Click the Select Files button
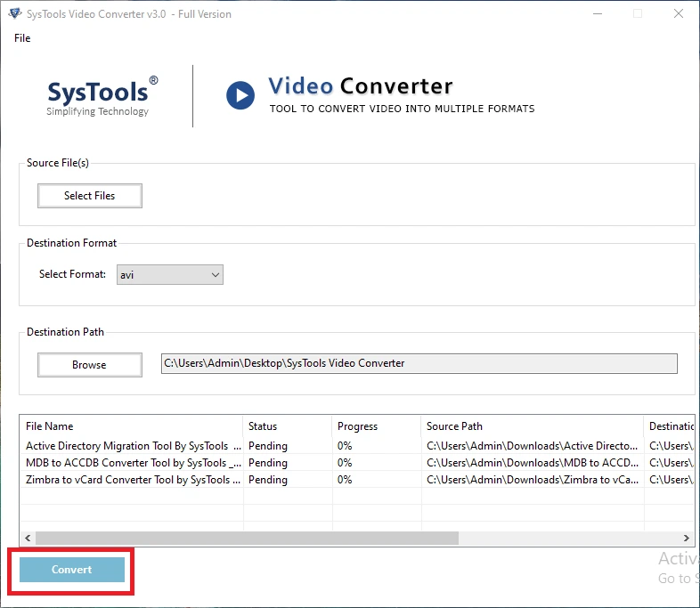700x608 pixels. pyautogui.click(x=89, y=196)
